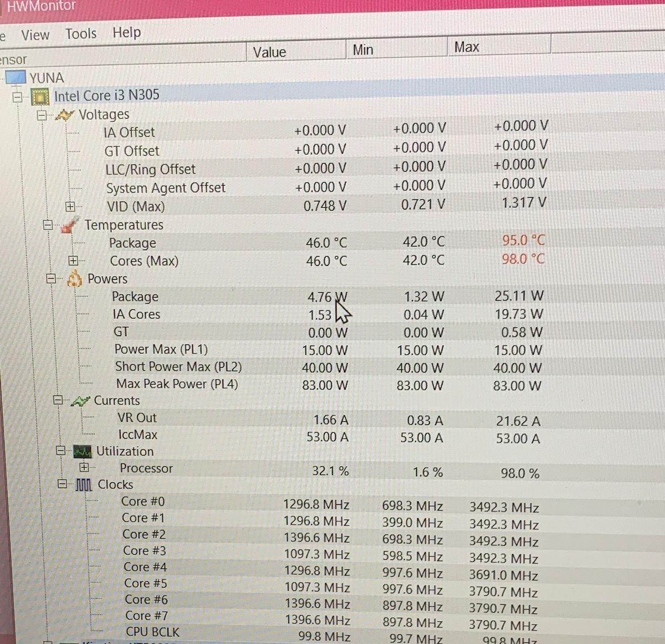Collapse the Voltages section

click(42, 116)
